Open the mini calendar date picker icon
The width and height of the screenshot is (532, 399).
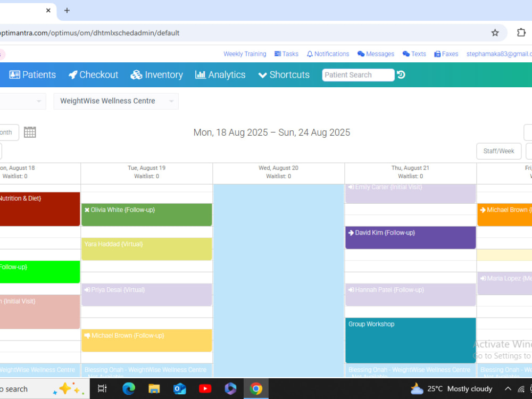click(x=30, y=132)
